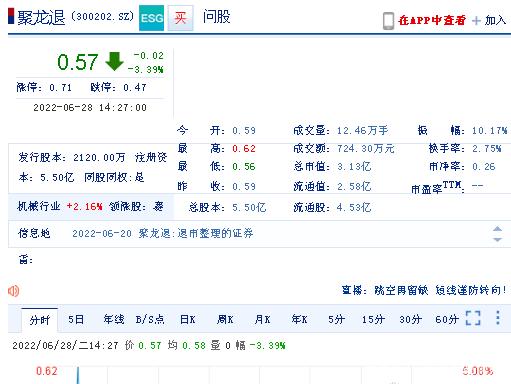Click the info news up arrow

click(497, 229)
